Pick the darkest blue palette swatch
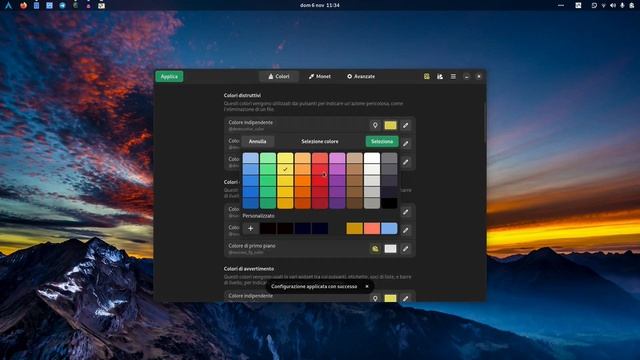640x360 pixels. [x=251, y=203]
